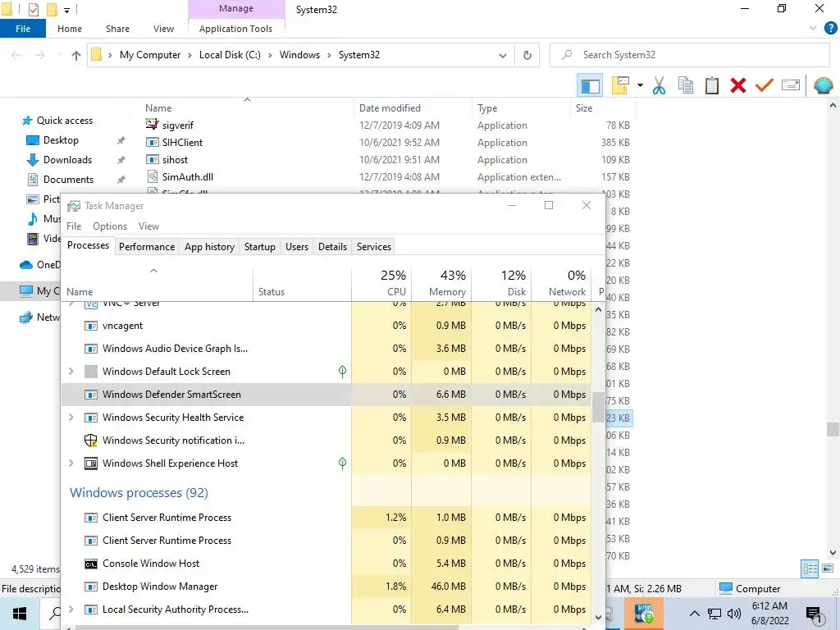This screenshot has width=840, height=630.
Task: Click Local Disk (C:) in the breadcrumb
Action: 230,55
